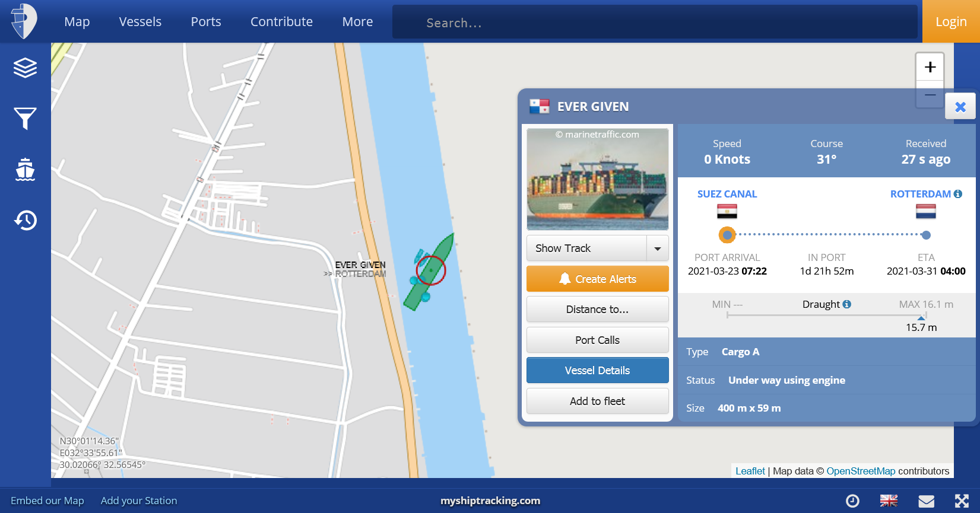Open the contact envelope icon

(x=927, y=501)
